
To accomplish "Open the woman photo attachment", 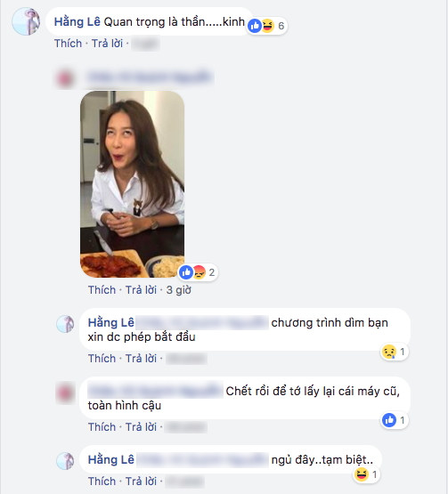I will 132,184.
